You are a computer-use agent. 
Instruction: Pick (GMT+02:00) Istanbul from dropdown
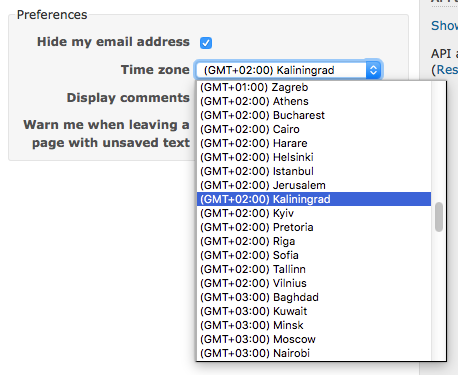(x=314, y=171)
